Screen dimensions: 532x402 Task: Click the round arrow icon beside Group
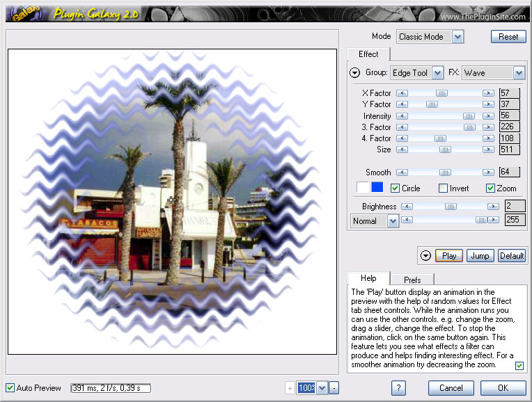click(x=354, y=72)
